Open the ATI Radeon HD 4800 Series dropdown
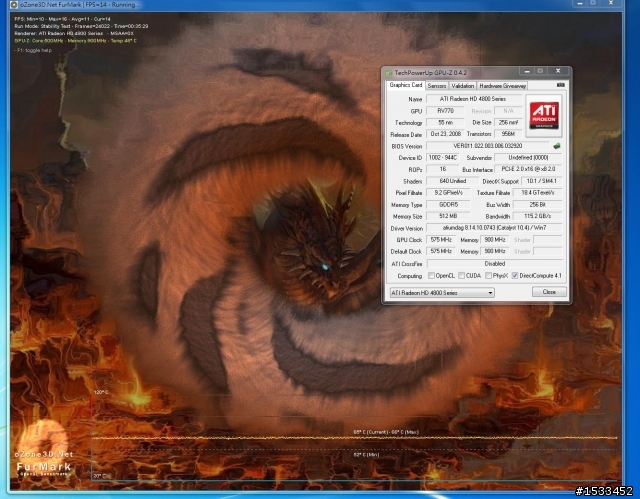 tap(442, 293)
